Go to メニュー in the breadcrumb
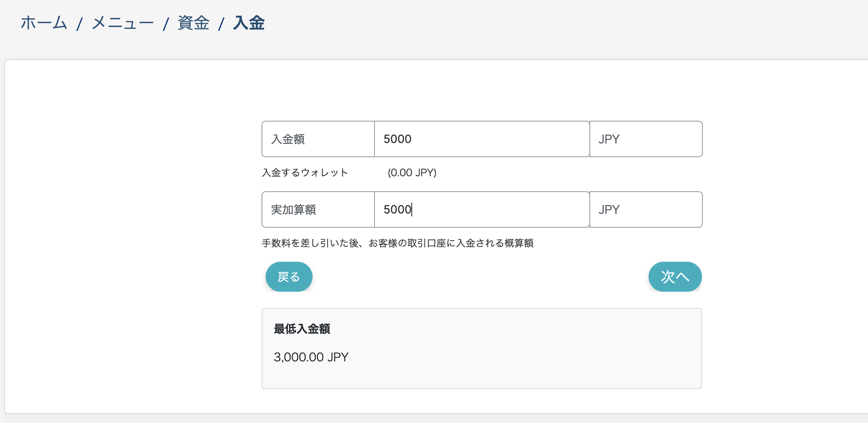Image resolution: width=868 pixels, height=423 pixels. click(123, 23)
